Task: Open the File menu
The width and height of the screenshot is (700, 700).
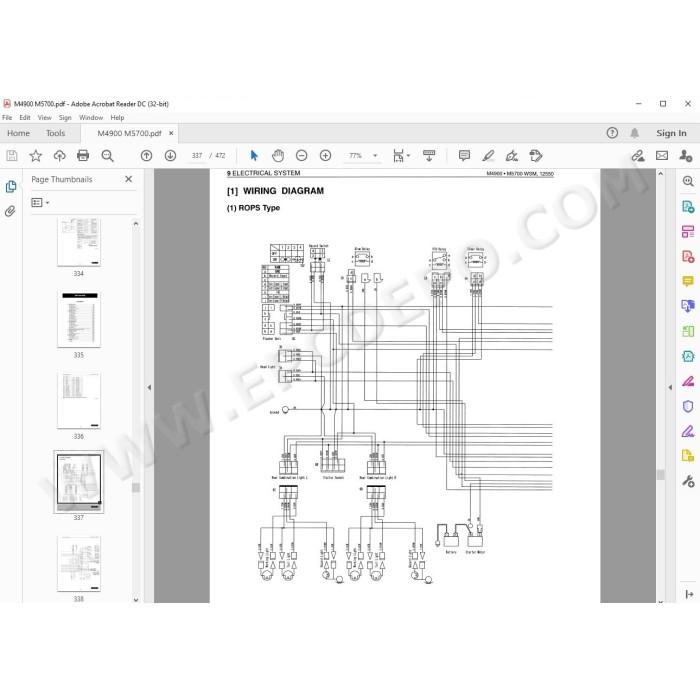Action: [7, 117]
